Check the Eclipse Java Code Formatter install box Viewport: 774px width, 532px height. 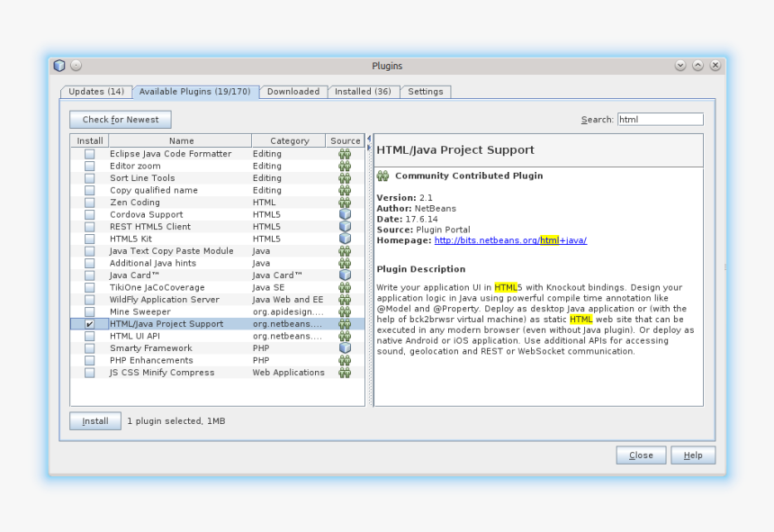tap(89, 154)
